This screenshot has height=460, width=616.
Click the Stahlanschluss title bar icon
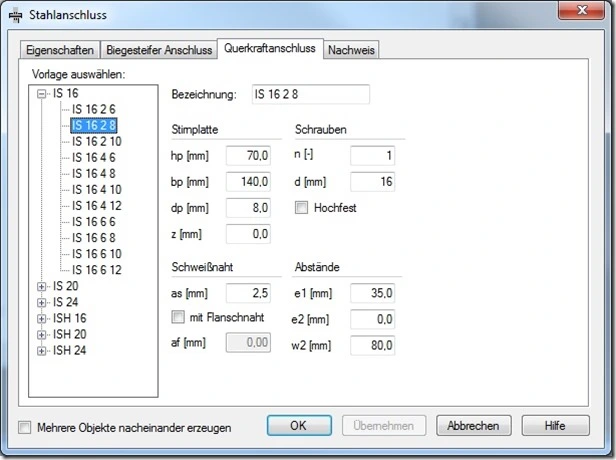pos(15,15)
